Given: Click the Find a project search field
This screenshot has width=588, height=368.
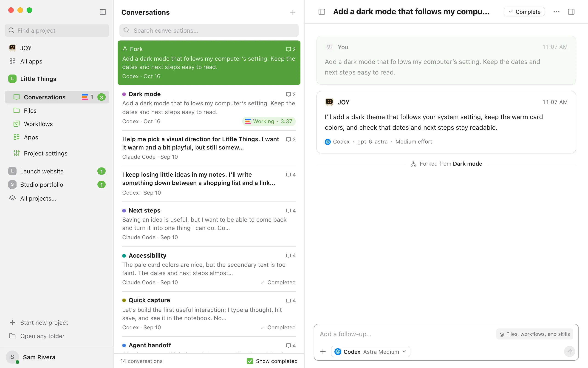Looking at the screenshot, I should pyautogui.click(x=57, y=30).
